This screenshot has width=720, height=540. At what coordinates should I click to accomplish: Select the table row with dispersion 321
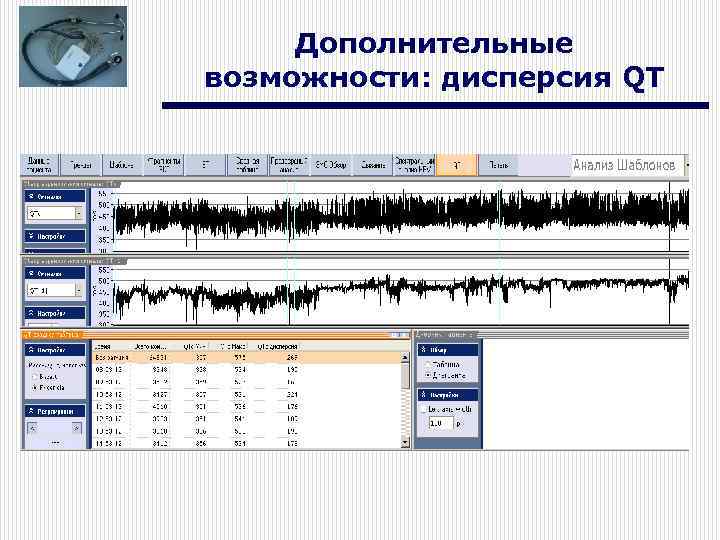[247, 394]
